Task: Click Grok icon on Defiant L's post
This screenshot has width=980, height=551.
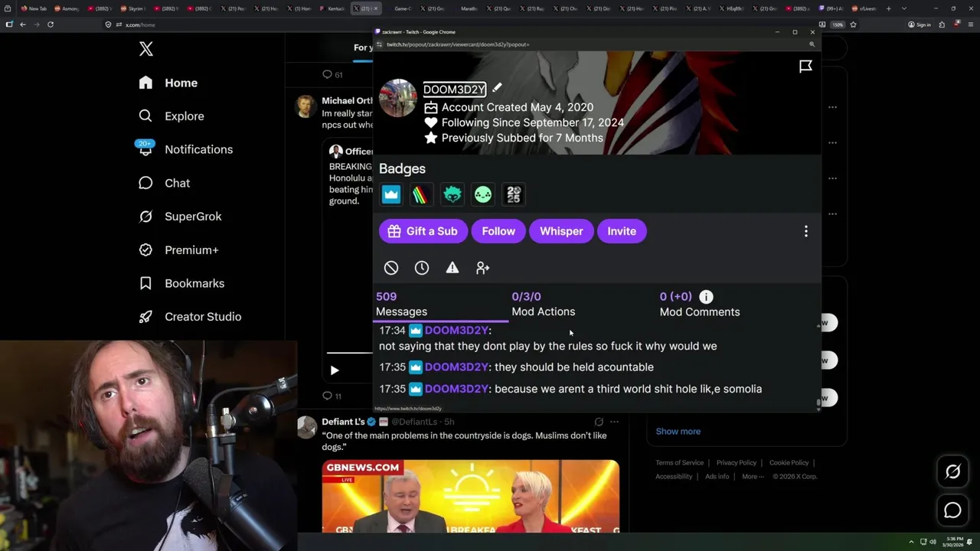Action: pyautogui.click(x=599, y=422)
